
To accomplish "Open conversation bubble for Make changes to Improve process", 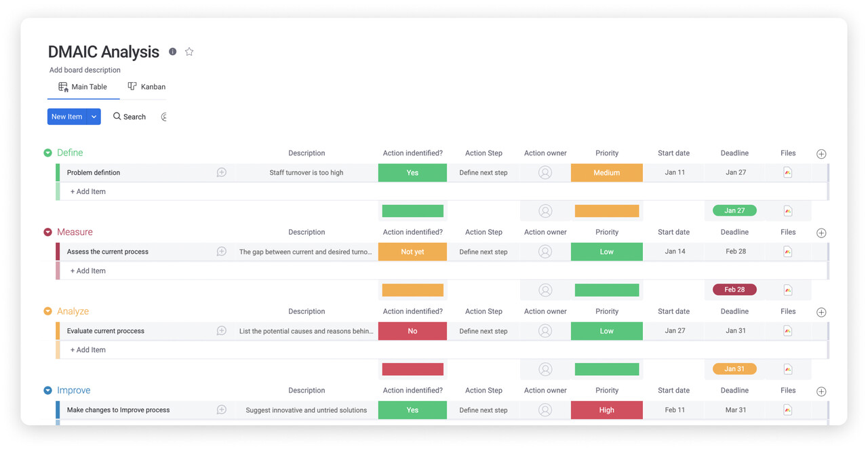I will (x=222, y=410).
